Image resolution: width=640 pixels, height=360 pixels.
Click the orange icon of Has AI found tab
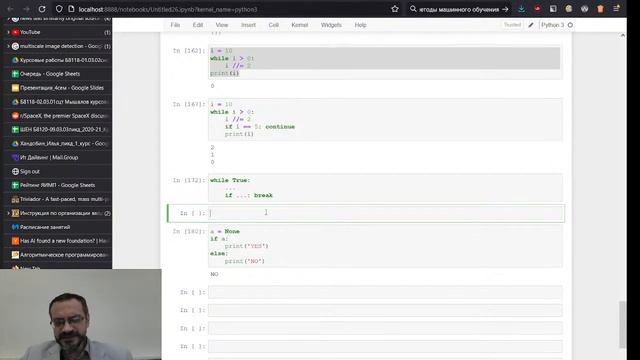[x=15, y=241]
